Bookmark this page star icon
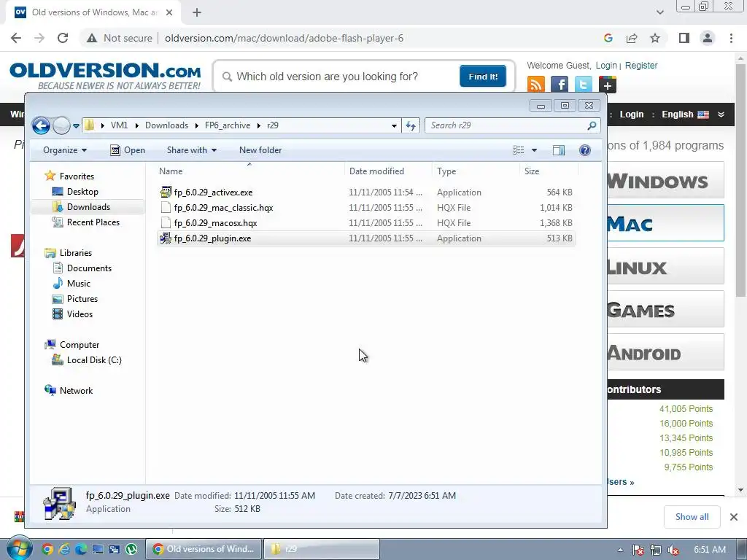This screenshot has width=747, height=560. coord(655,38)
